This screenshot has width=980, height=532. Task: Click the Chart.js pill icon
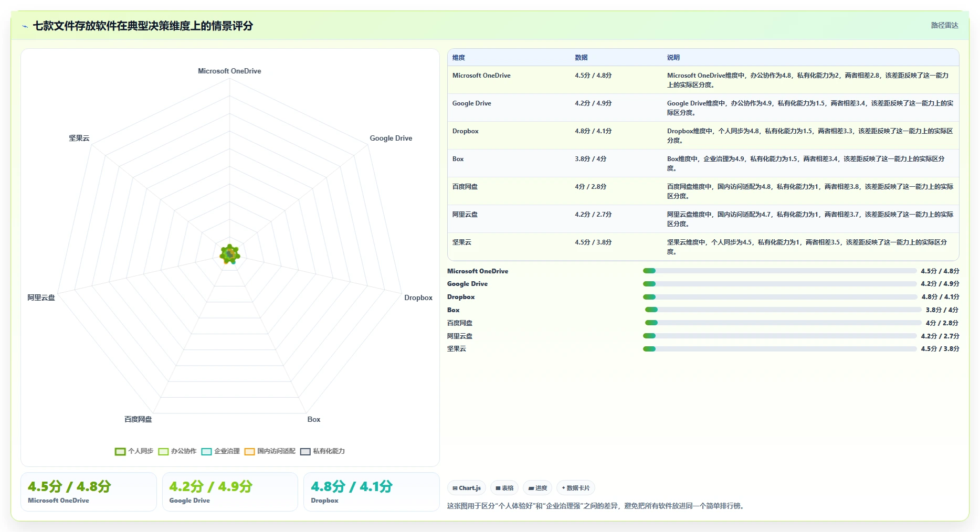click(455, 488)
